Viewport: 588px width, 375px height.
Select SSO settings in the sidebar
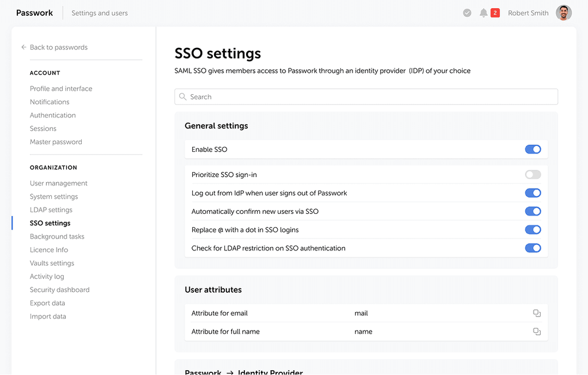(50, 223)
